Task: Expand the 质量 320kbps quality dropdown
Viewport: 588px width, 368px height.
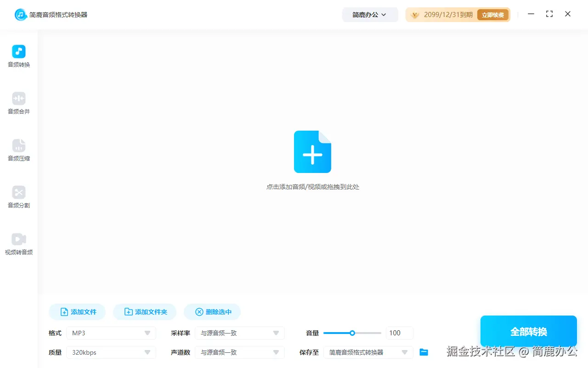Action: click(x=111, y=352)
